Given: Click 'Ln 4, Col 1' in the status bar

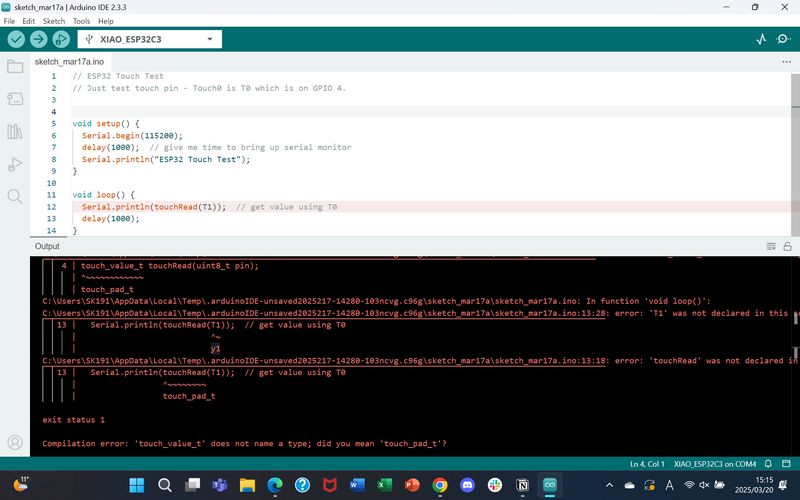Looking at the screenshot, I should point(647,464).
